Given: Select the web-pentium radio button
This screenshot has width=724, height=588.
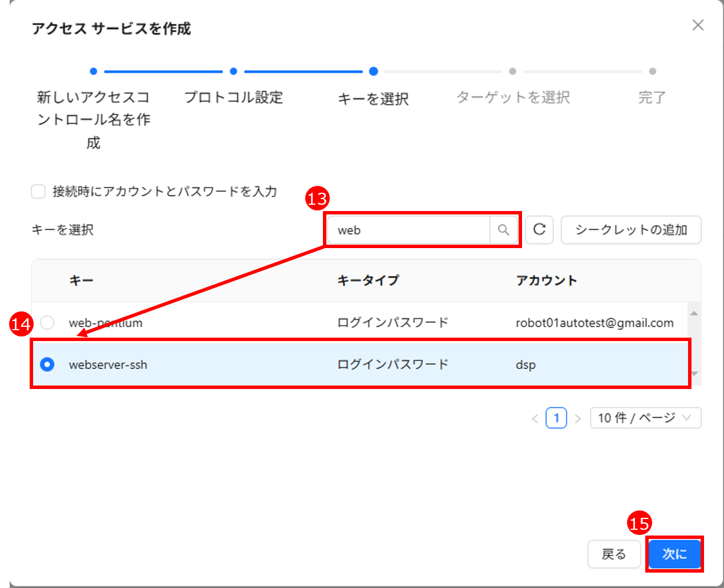Looking at the screenshot, I should (x=47, y=323).
